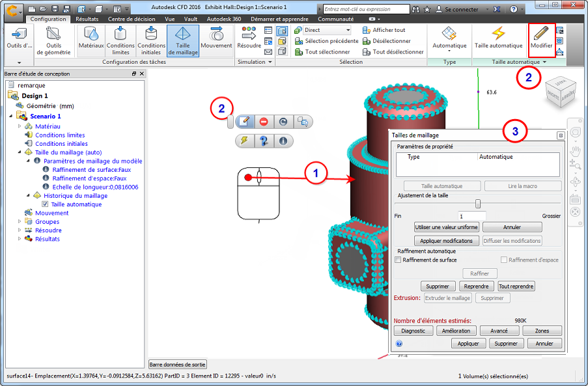Click Barre données de sortie button
Viewport: 588px width, 386px height.
coord(177,365)
